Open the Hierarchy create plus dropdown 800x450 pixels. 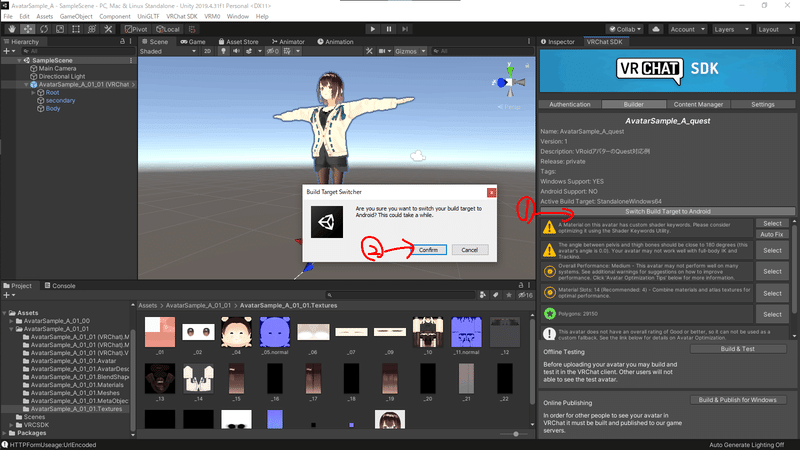pos(9,51)
